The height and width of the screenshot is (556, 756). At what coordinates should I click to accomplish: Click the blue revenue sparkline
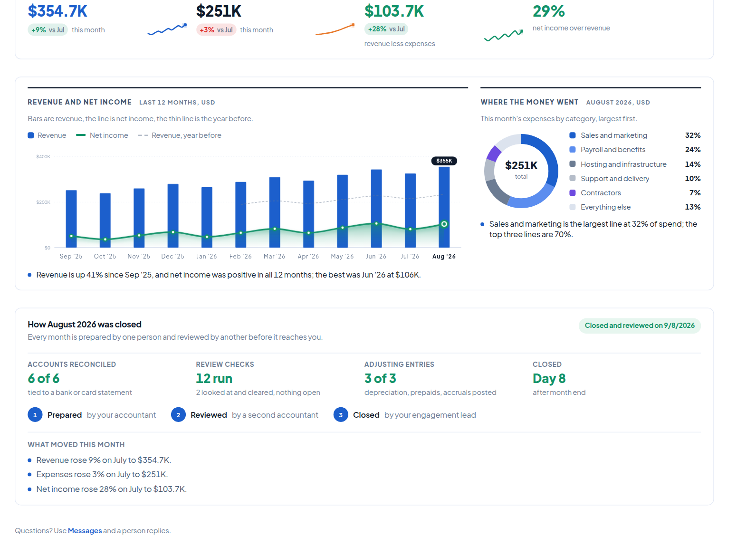coord(167,29)
